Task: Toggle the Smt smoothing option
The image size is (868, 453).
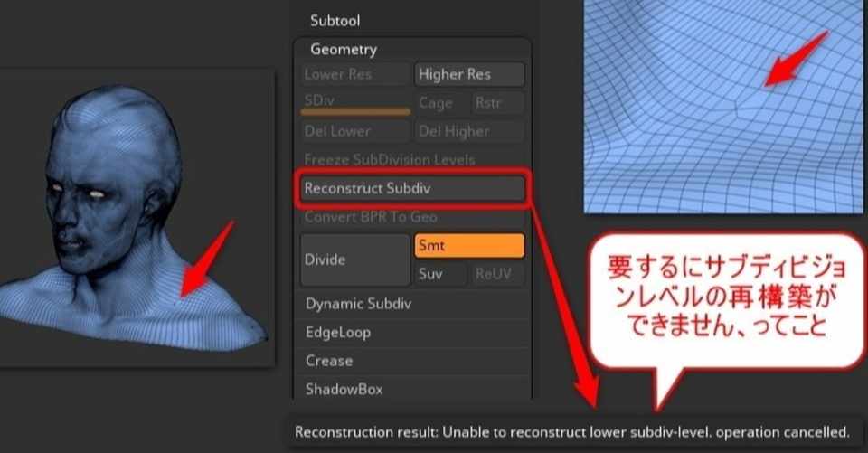Action: (469, 245)
